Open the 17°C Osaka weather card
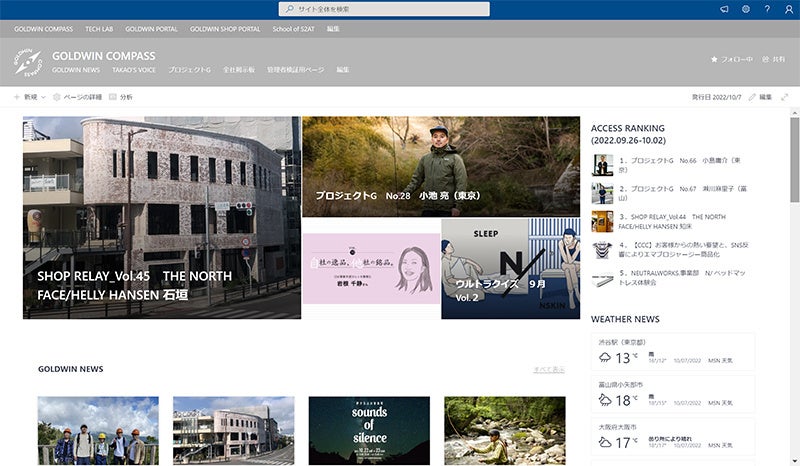This screenshot has height=466, width=800. click(x=673, y=436)
